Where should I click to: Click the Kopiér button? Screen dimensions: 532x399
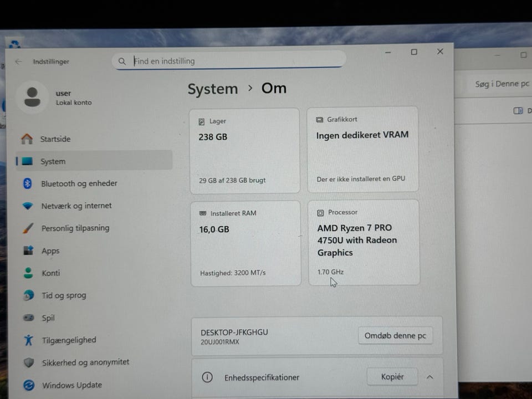[x=392, y=377]
